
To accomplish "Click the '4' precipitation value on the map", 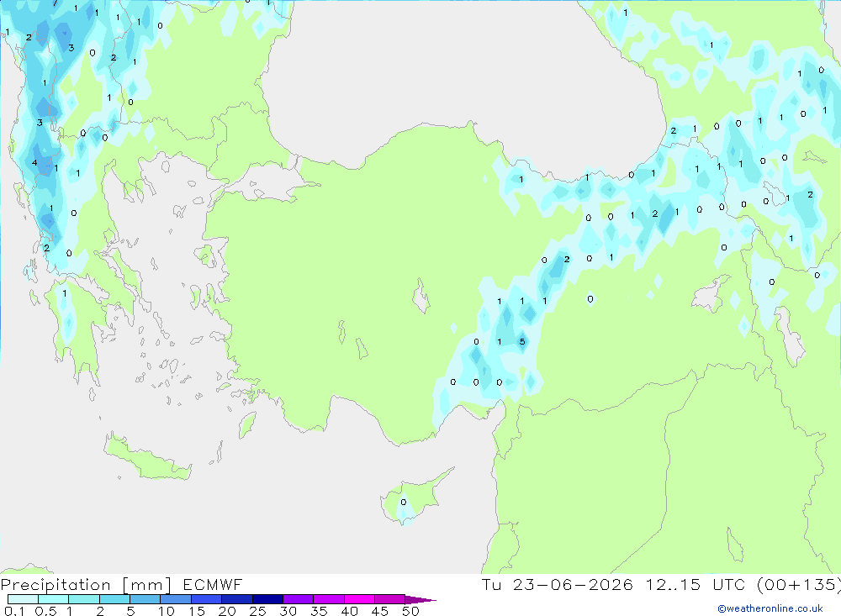I will coord(34,162).
